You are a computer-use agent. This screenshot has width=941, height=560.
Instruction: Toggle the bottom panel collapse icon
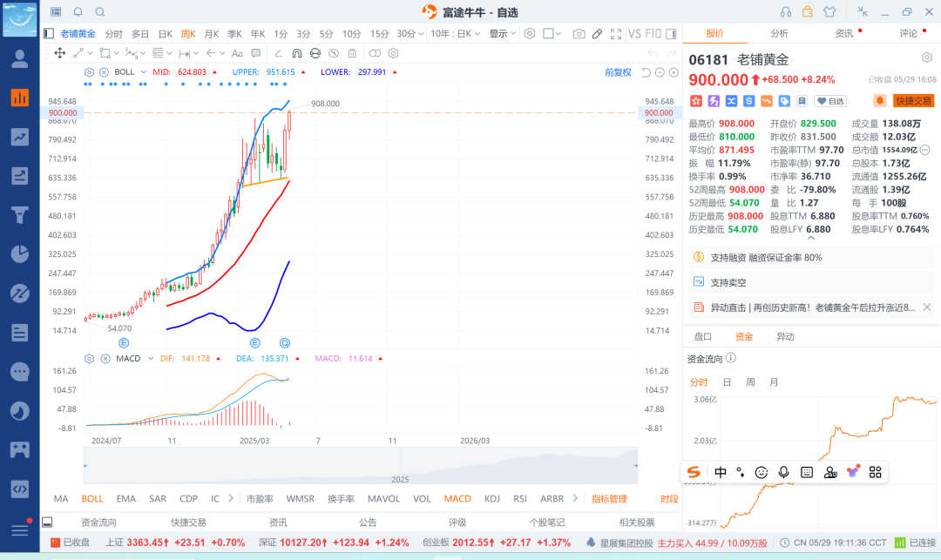point(47,523)
